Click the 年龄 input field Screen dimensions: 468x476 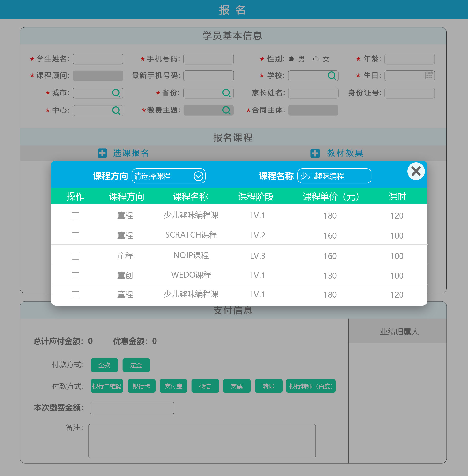click(409, 59)
